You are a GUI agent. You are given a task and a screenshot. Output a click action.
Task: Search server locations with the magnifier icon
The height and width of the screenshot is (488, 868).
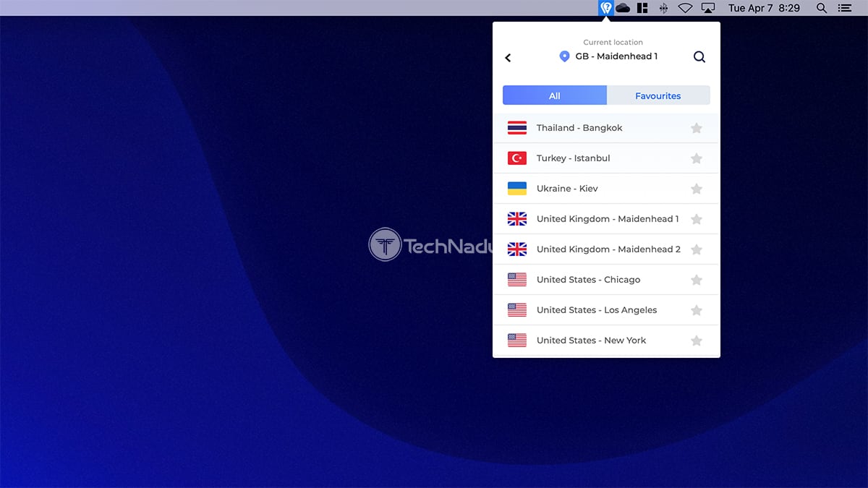pyautogui.click(x=699, y=57)
